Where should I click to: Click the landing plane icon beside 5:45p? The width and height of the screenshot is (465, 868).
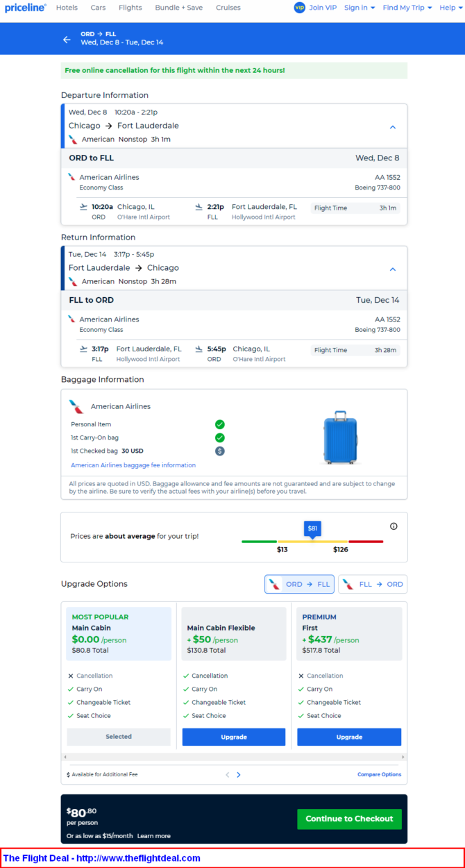tap(198, 349)
